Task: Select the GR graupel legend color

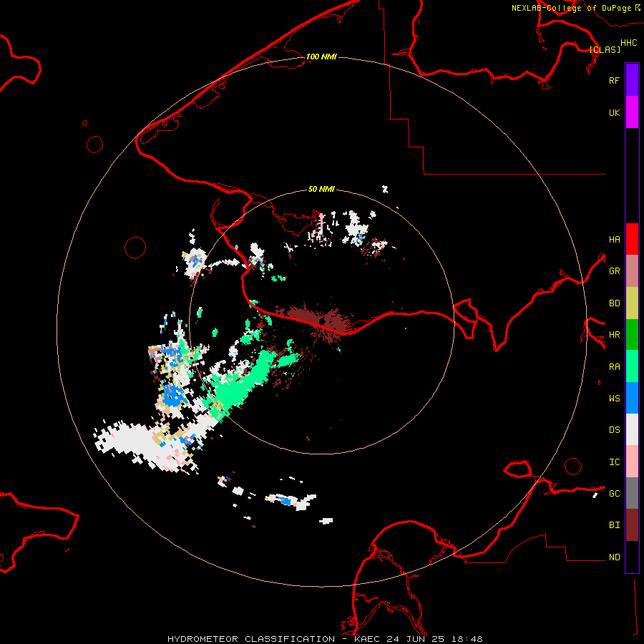Action: pyautogui.click(x=632, y=271)
